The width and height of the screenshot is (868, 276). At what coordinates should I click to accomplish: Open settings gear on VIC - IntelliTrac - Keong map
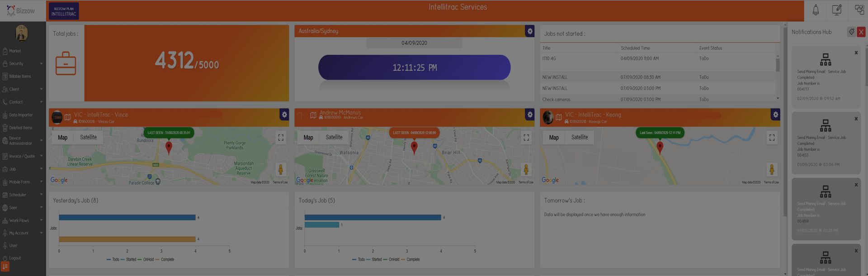775,114
